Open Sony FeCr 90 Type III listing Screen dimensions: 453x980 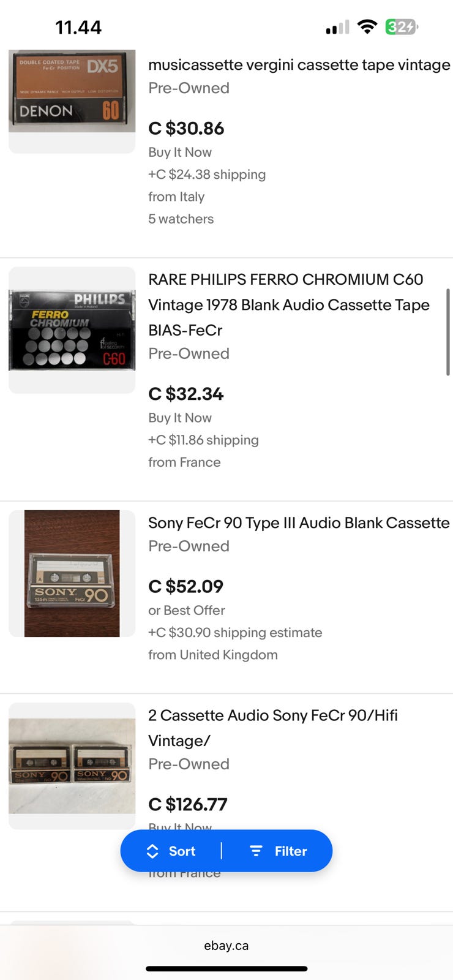[x=299, y=522]
